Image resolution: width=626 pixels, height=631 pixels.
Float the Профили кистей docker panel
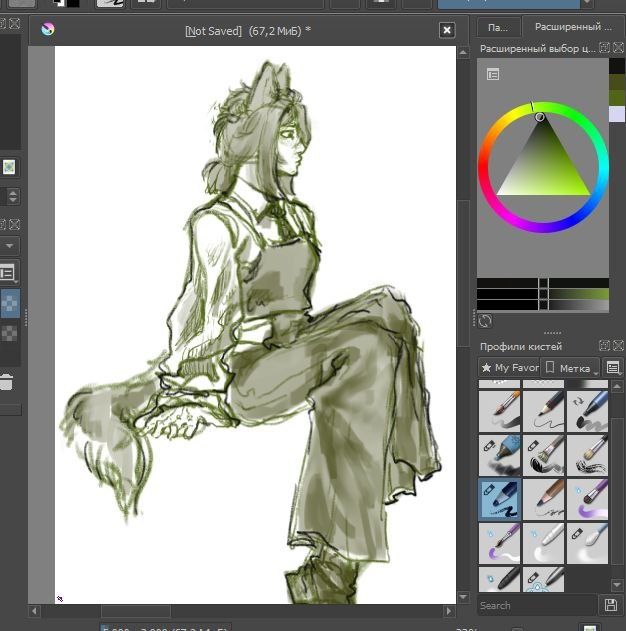(x=603, y=347)
